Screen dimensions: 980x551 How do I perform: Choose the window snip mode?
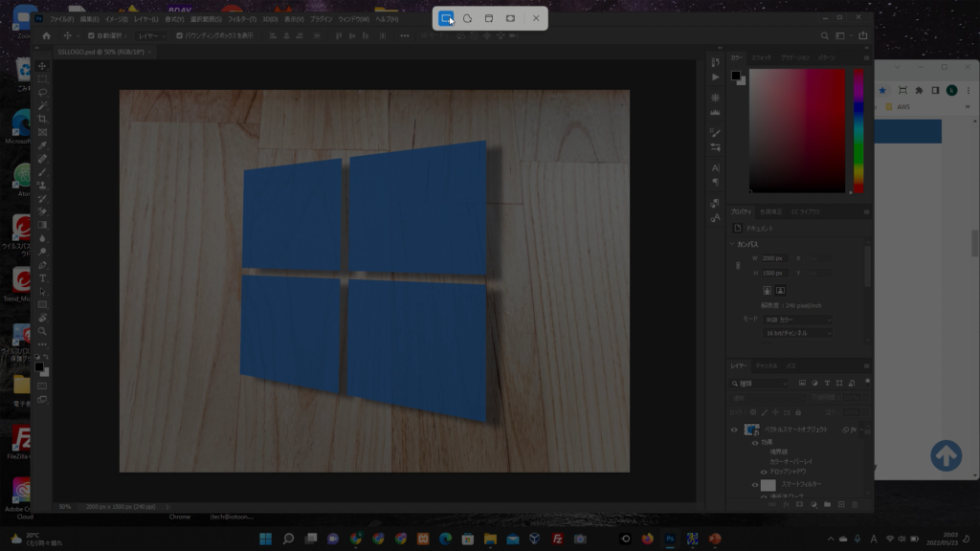pos(489,19)
